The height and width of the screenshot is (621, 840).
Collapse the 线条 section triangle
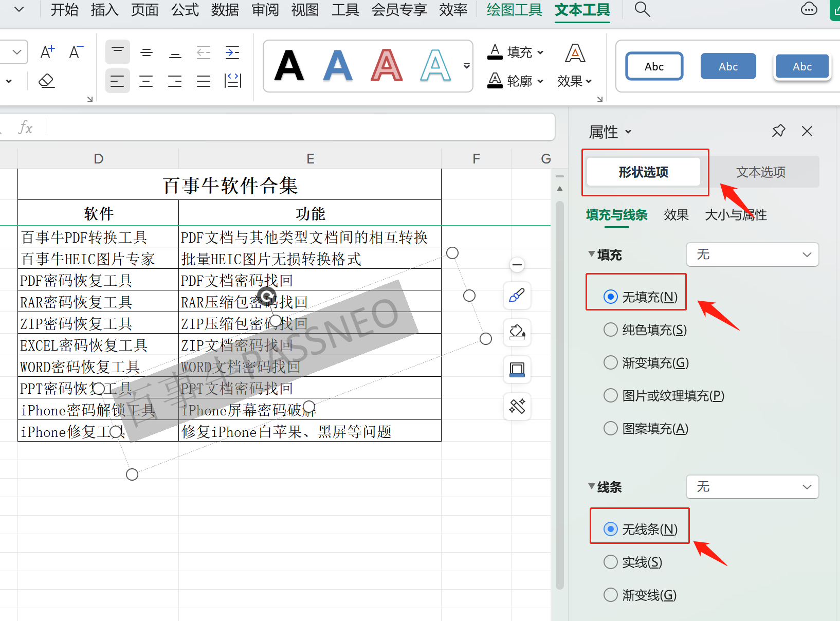coord(592,486)
